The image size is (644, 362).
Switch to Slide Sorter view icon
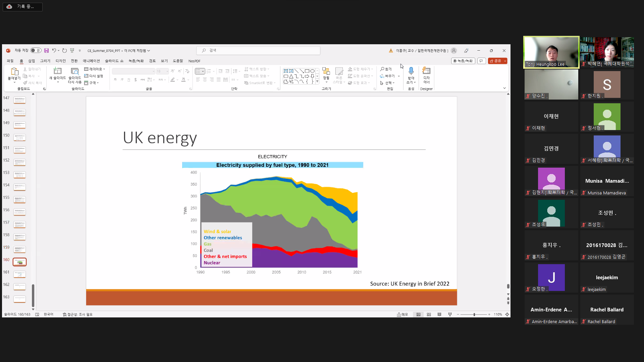[429, 314]
